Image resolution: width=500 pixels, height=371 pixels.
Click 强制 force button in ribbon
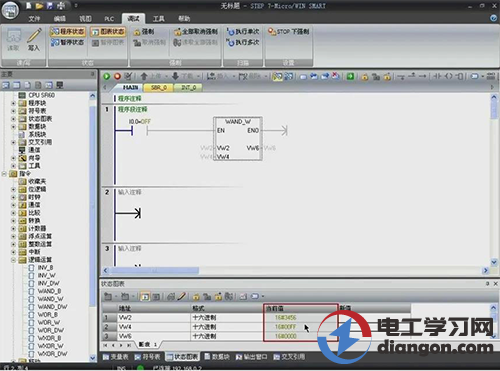(144, 32)
